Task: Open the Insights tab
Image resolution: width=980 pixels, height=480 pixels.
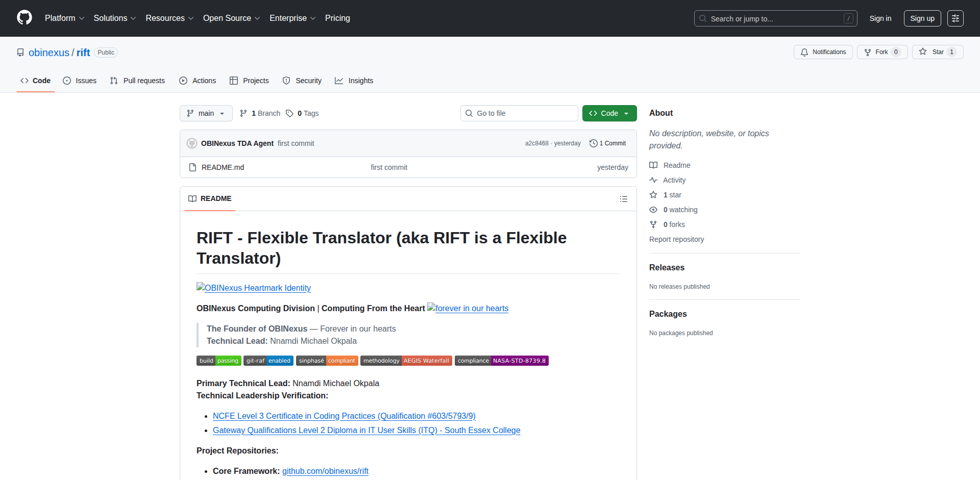Action: (x=354, y=81)
